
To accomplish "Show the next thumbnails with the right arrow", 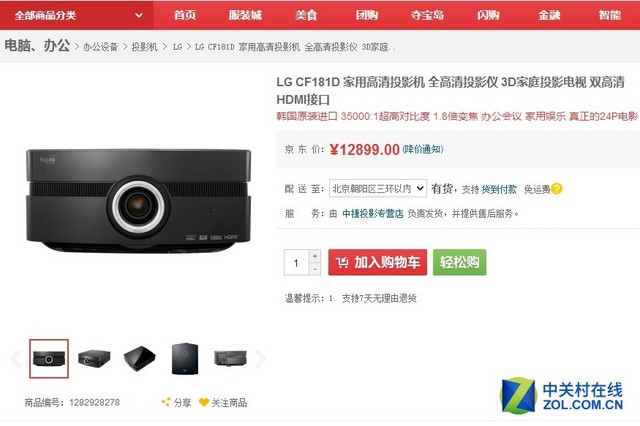I will click(260, 359).
